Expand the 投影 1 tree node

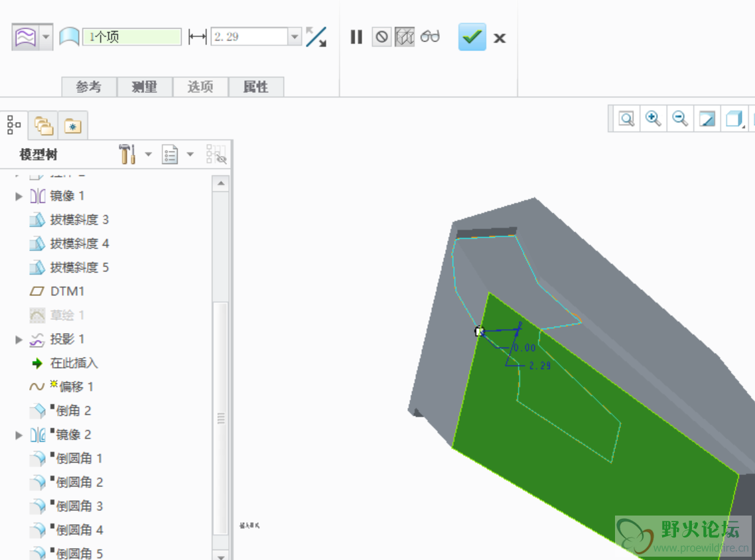coord(19,340)
